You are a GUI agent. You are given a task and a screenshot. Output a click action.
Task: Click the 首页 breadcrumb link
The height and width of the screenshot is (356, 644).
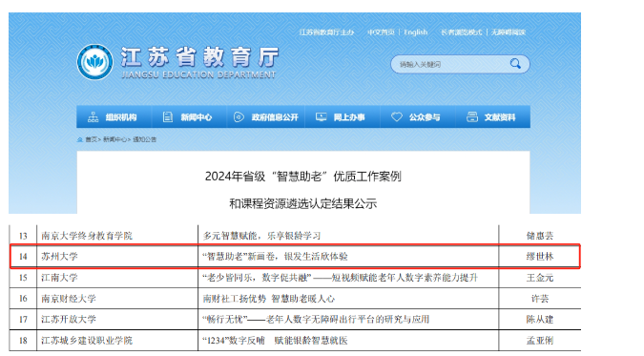pos(91,139)
